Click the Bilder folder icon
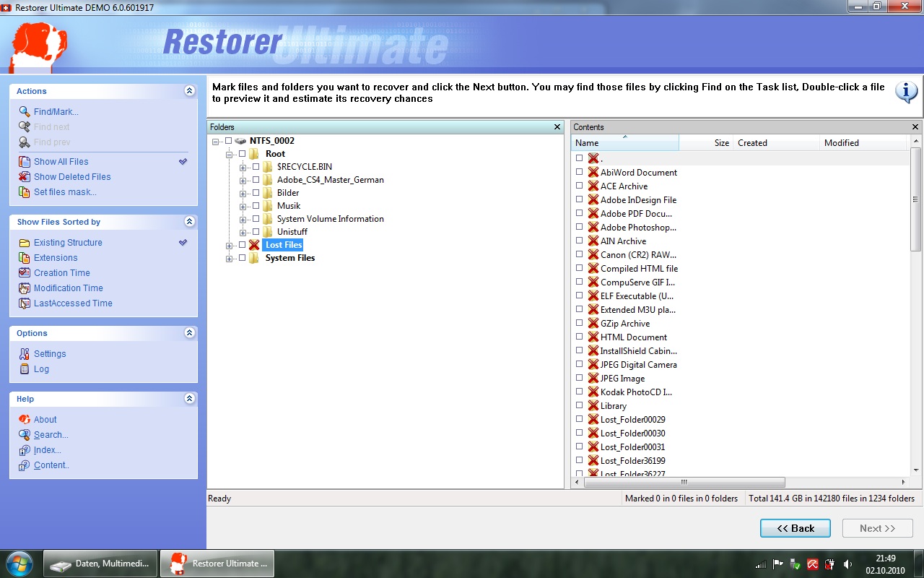Screen dimensions: 924x578 point(268,193)
